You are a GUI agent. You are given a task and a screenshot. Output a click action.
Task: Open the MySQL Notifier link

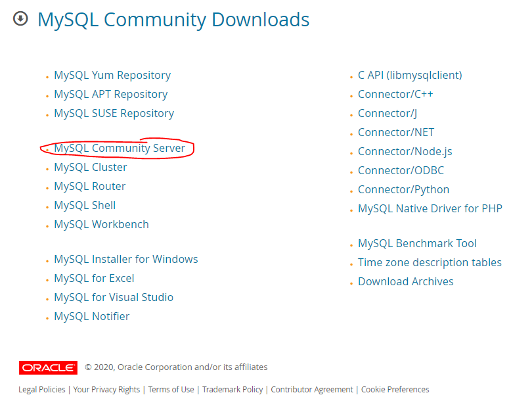click(x=91, y=316)
